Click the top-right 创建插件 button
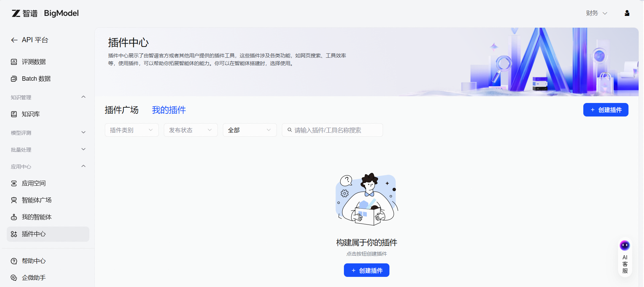644x287 pixels. click(606, 110)
